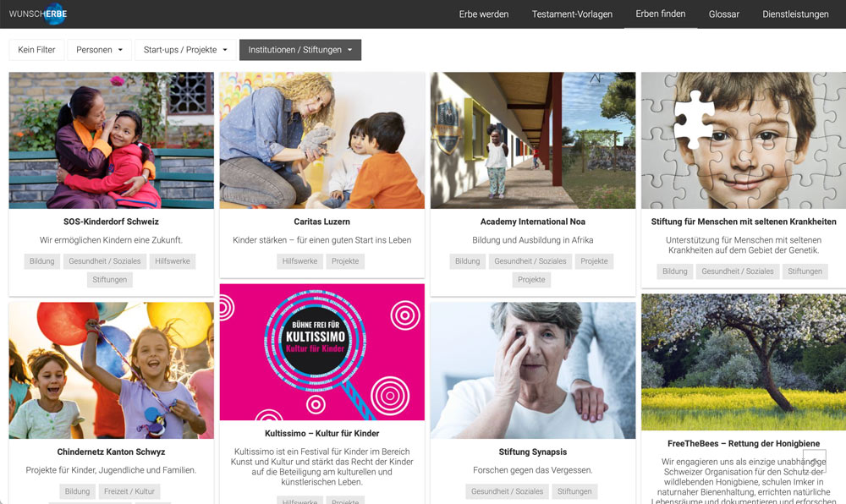This screenshot has height=504, width=846.
Task: Click the Kein Filter button
Action: tap(36, 50)
